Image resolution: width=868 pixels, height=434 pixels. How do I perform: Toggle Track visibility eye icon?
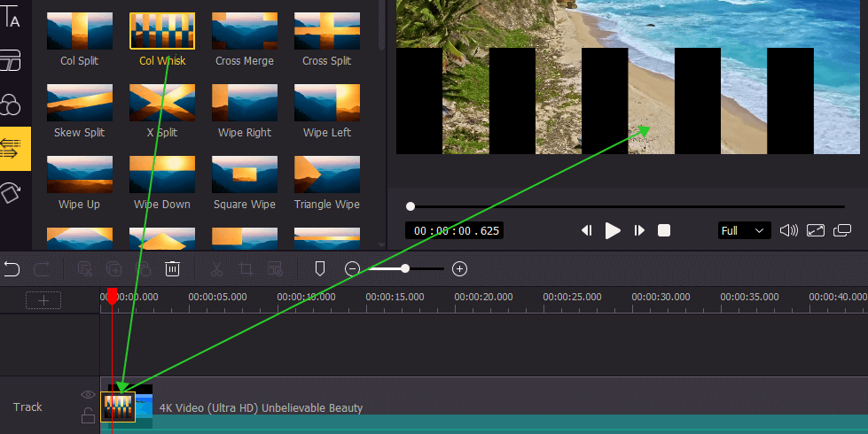(88, 394)
